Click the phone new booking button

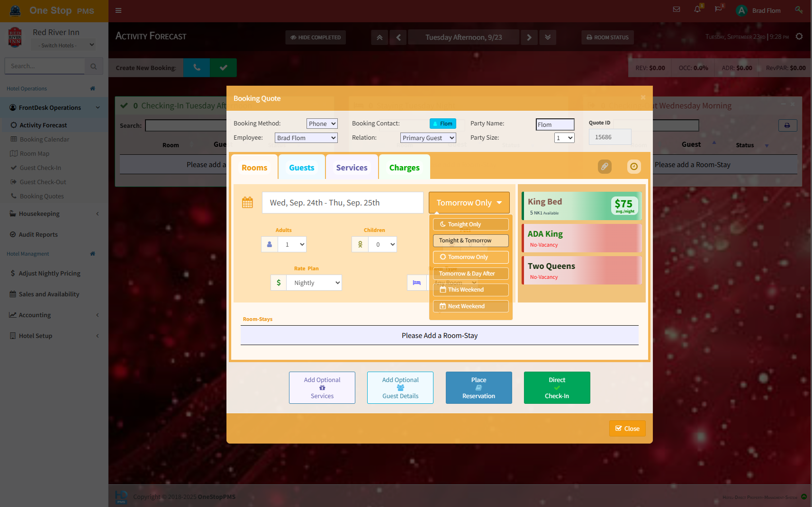click(197, 68)
